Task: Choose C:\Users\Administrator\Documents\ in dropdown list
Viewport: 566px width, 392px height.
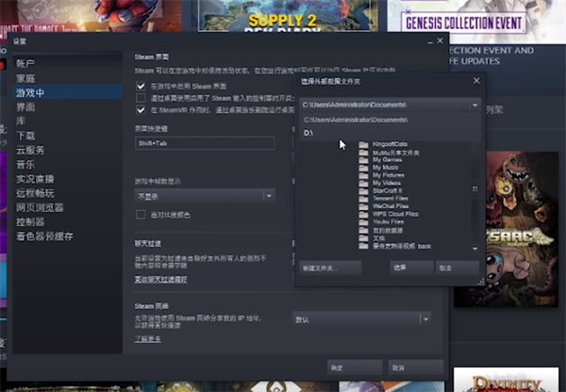Action: [390, 120]
